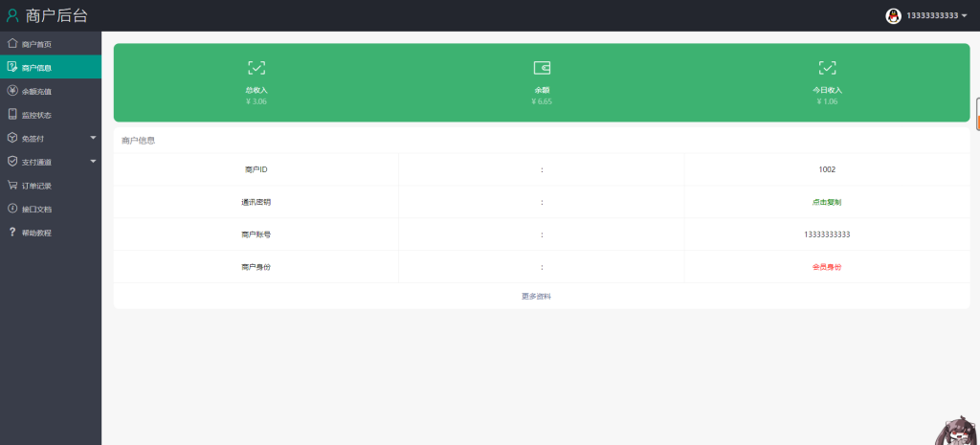
Task: Click the document icon beside 商户信息
Action: (11, 67)
